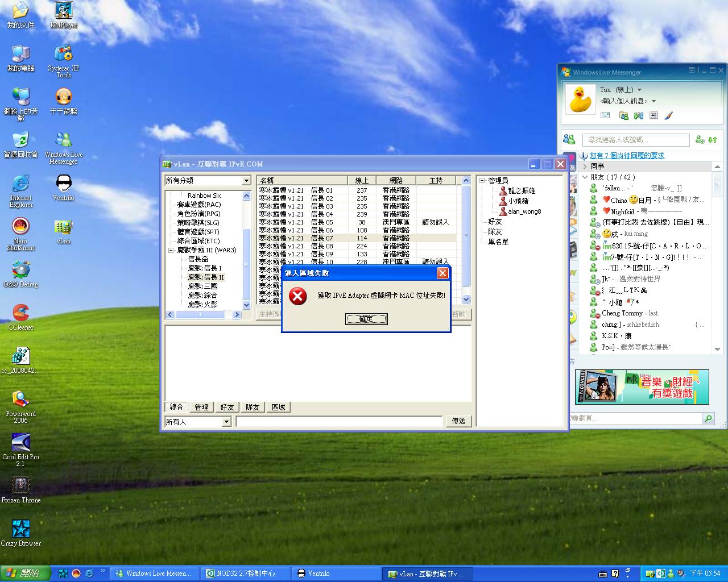Open the CCleaner desktop icon
This screenshot has width=728, height=582.
[x=20, y=313]
